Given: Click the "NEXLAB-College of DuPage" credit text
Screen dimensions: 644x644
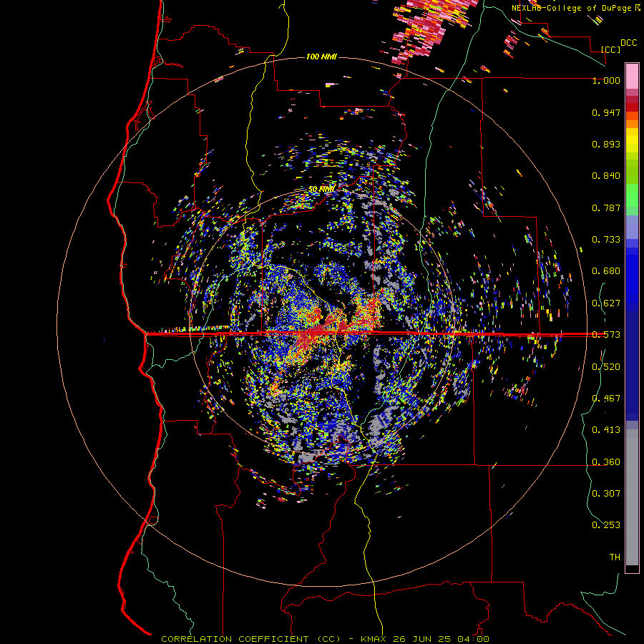Looking at the screenshot, I should click(571, 8).
